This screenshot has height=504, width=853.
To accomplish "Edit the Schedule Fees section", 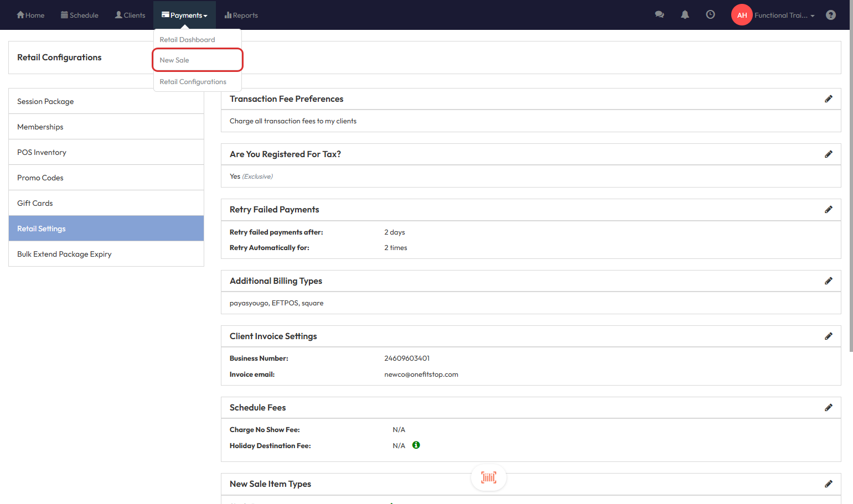I will tap(828, 408).
